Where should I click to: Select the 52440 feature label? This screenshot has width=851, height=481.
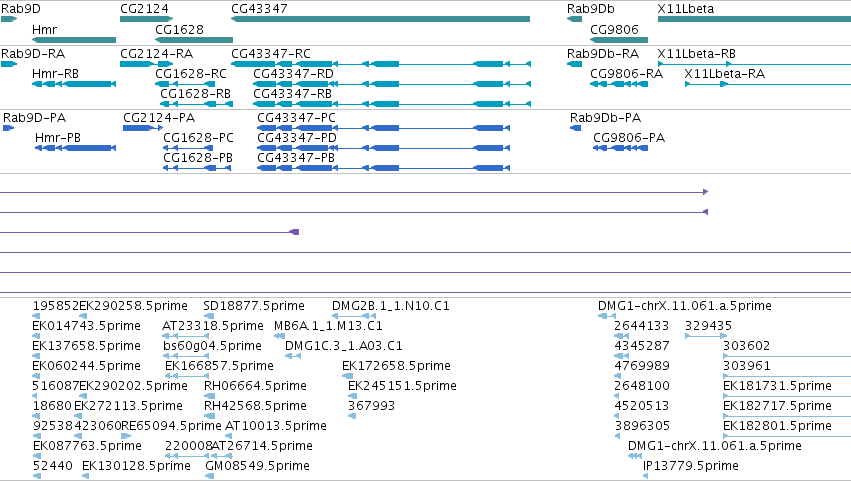click(x=53, y=466)
